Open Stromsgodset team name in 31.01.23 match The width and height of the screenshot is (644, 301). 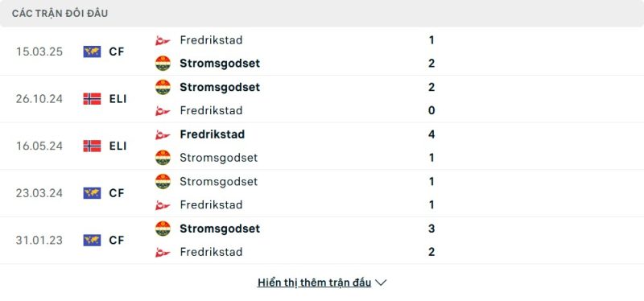[x=220, y=229]
